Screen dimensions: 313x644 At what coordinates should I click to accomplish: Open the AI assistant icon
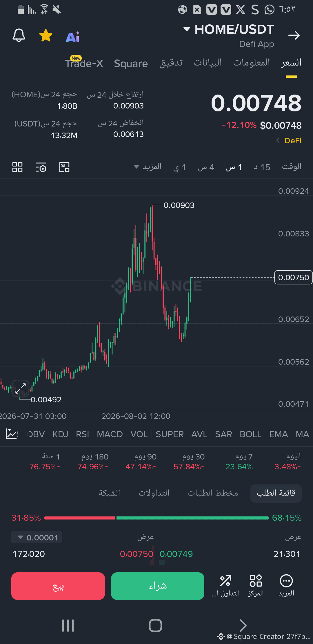point(73,37)
